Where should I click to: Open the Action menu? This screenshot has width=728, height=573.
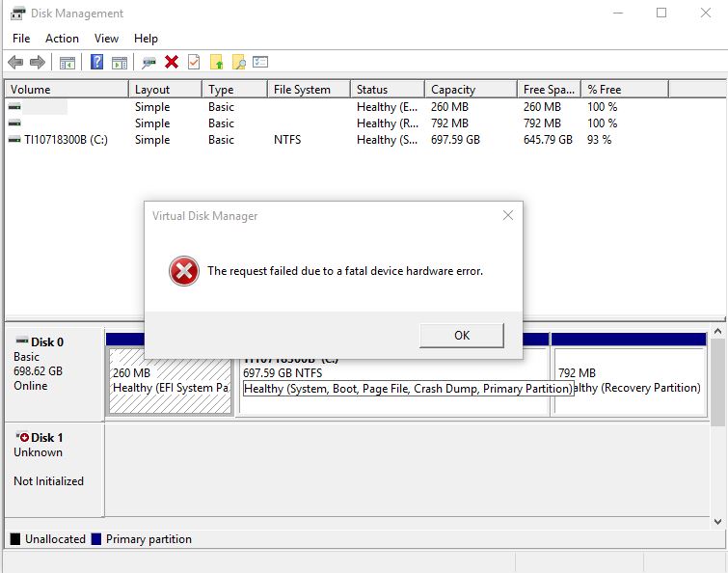point(62,39)
